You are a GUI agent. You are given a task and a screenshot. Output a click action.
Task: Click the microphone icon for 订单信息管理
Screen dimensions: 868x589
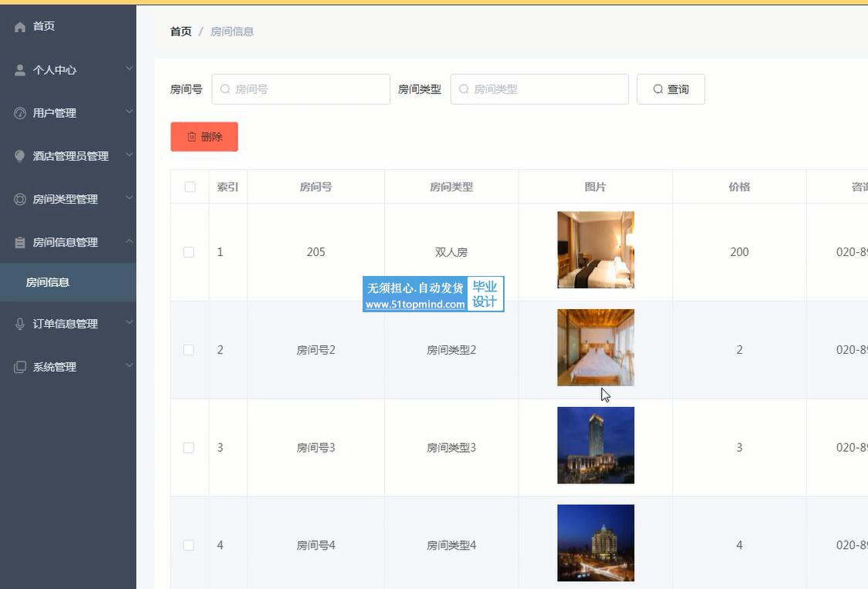tap(20, 325)
